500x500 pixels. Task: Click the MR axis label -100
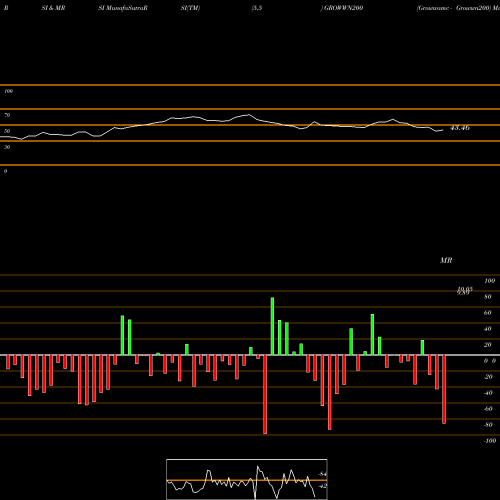pyautogui.click(x=490, y=441)
